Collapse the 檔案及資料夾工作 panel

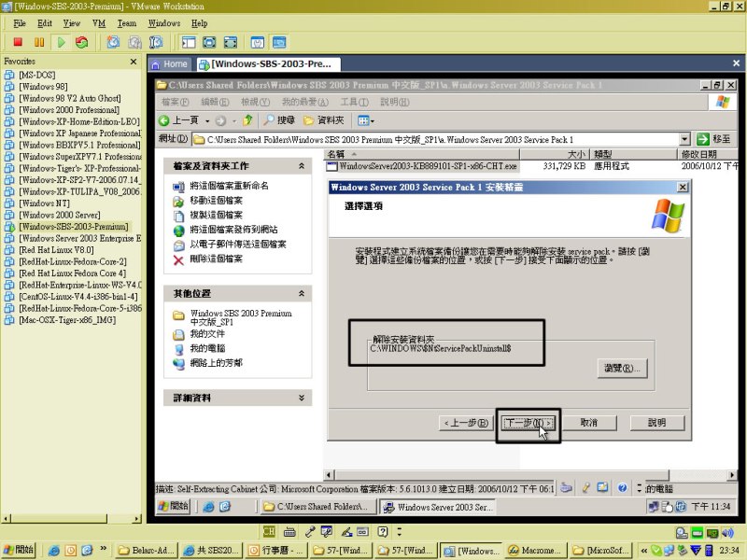[x=301, y=166]
